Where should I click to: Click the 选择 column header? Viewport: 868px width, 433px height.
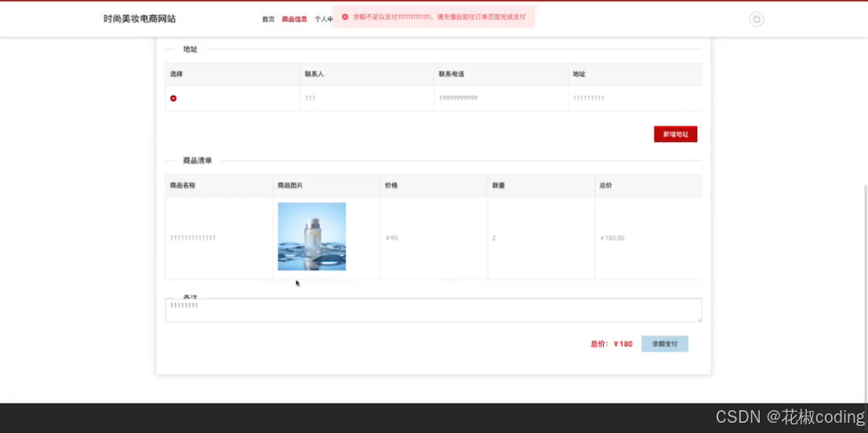point(176,75)
